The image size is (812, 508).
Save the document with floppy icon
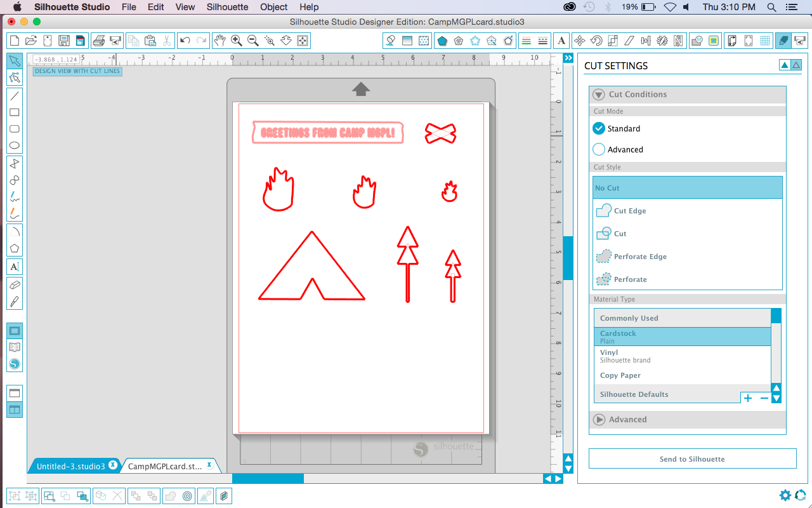pyautogui.click(x=64, y=41)
